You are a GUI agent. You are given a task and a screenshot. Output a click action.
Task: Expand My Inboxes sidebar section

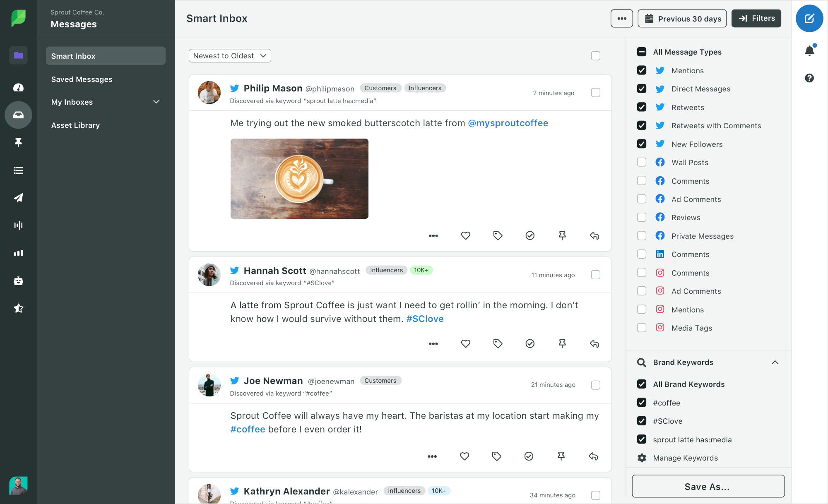point(156,102)
